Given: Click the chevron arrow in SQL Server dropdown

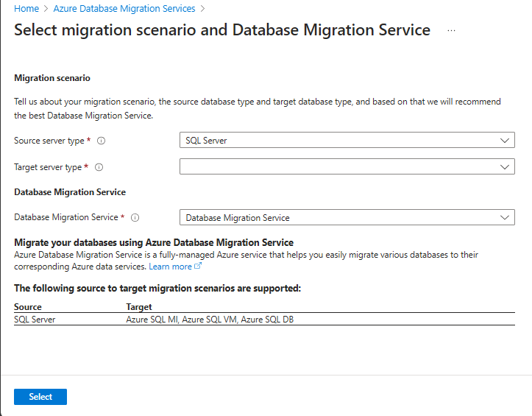Looking at the screenshot, I should click(x=505, y=140).
